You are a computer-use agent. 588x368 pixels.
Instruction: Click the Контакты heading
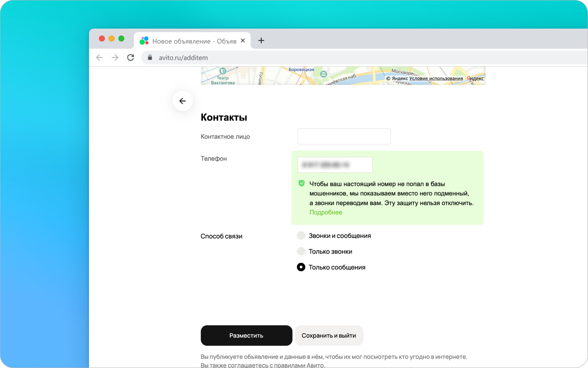[x=224, y=117]
